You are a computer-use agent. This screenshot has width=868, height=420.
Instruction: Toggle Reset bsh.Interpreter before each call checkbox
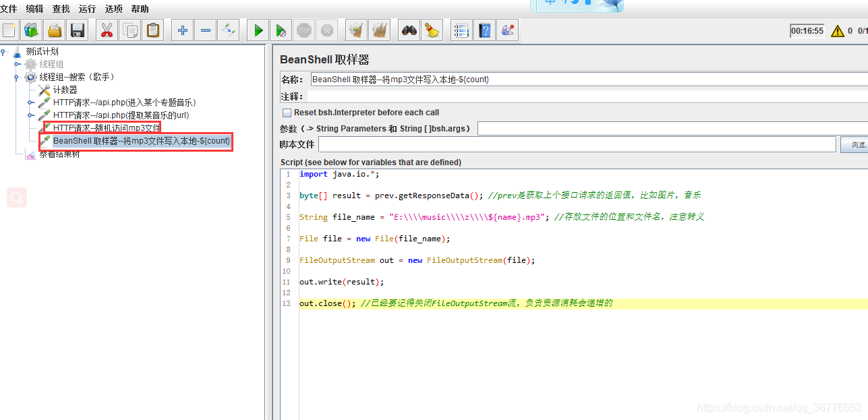pos(287,113)
